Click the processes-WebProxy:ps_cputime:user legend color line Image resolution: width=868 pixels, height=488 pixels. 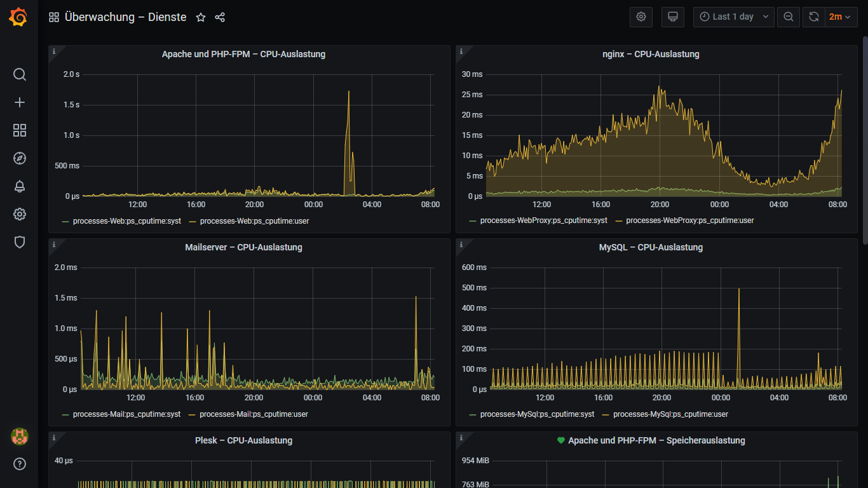618,220
